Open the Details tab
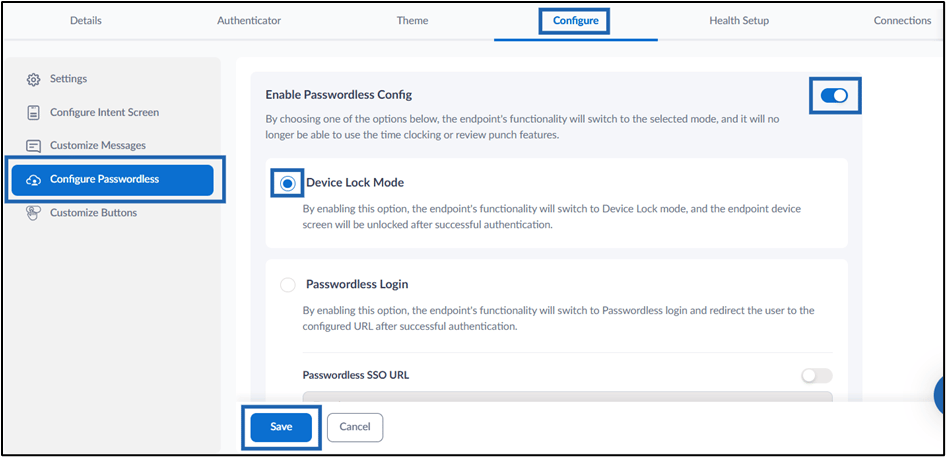Screen dimensions: 946x457 click(x=86, y=21)
